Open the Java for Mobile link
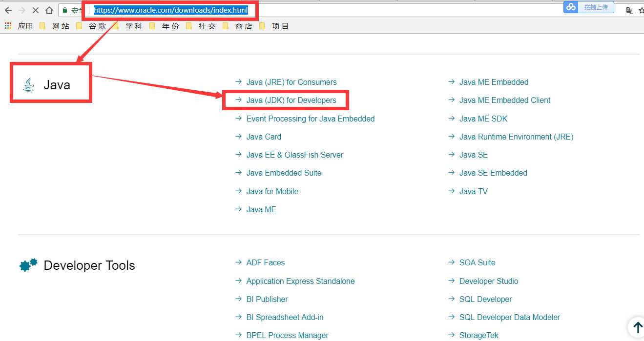 (x=272, y=191)
